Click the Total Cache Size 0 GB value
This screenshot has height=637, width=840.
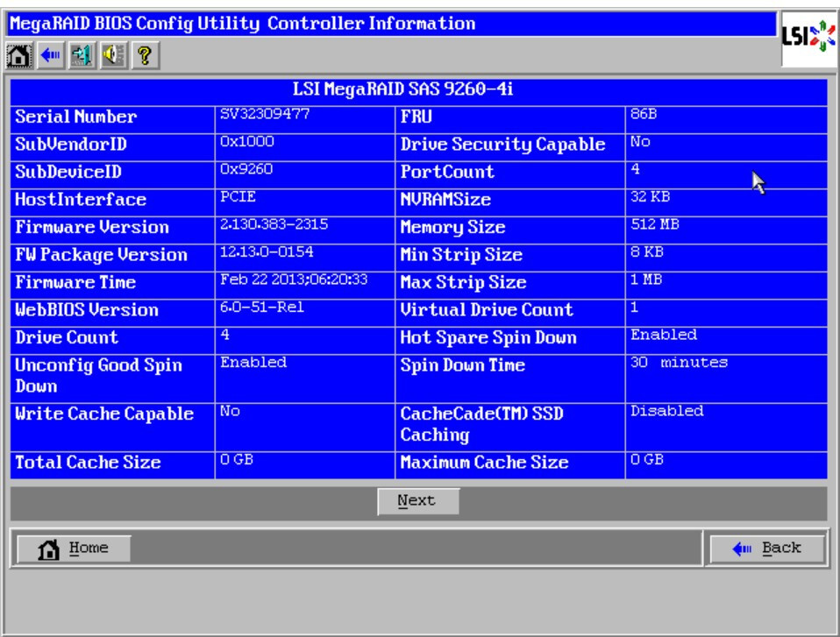237,460
